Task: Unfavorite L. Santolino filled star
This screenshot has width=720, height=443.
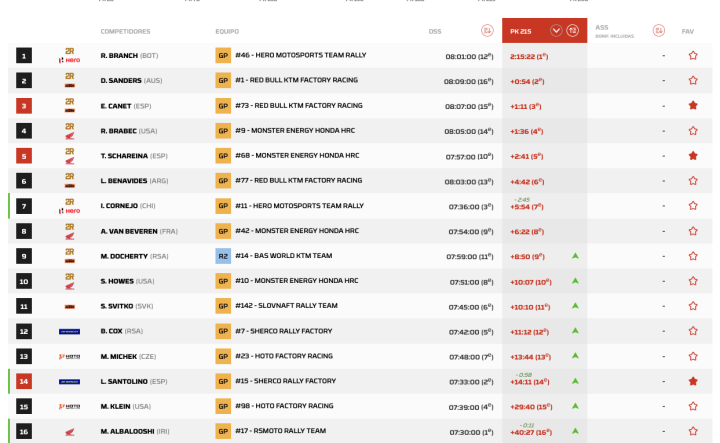Action: [693, 381]
